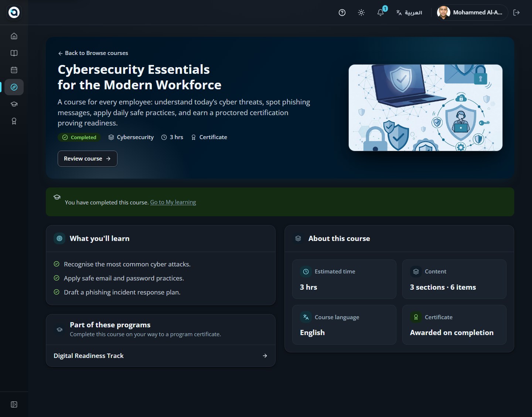Click the 'Awarded on completion' text
Viewport: 532px width, 417px height.
452,332
